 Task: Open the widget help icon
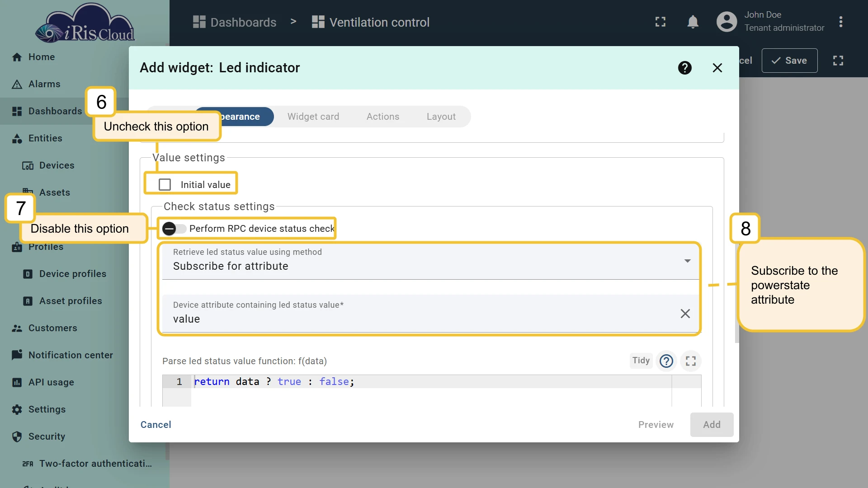pyautogui.click(x=685, y=68)
